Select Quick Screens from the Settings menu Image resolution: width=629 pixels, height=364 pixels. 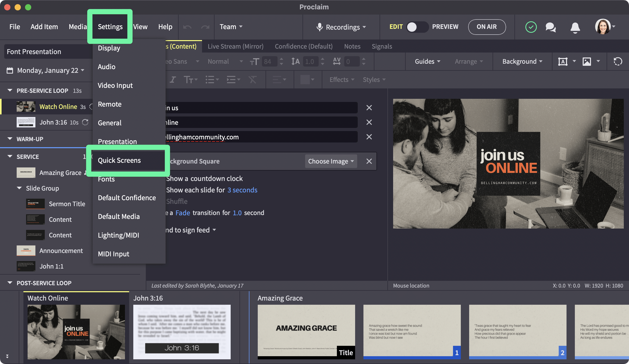click(x=119, y=160)
